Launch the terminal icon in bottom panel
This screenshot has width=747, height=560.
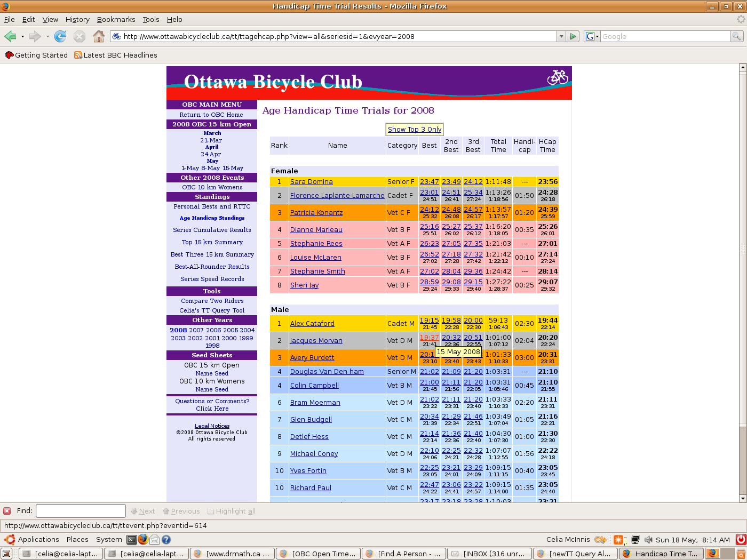click(131, 539)
